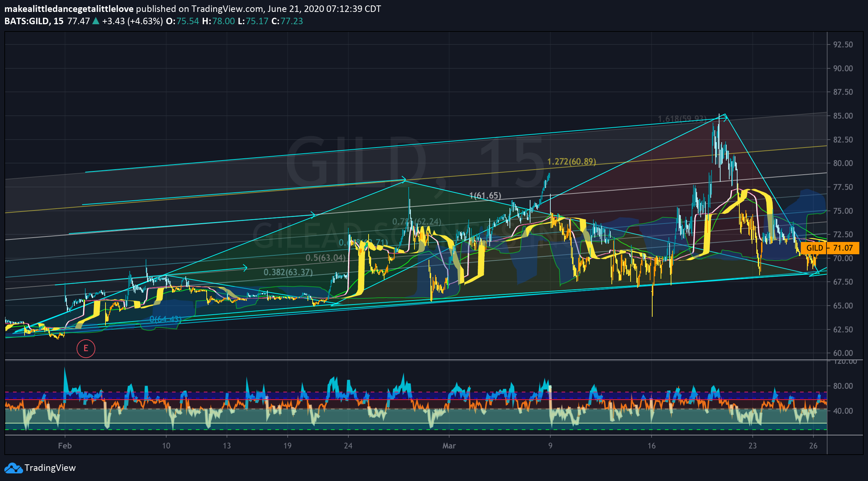The width and height of the screenshot is (868, 481).
Task: Click the 60.00 price axis value
Action: [843, 353]
